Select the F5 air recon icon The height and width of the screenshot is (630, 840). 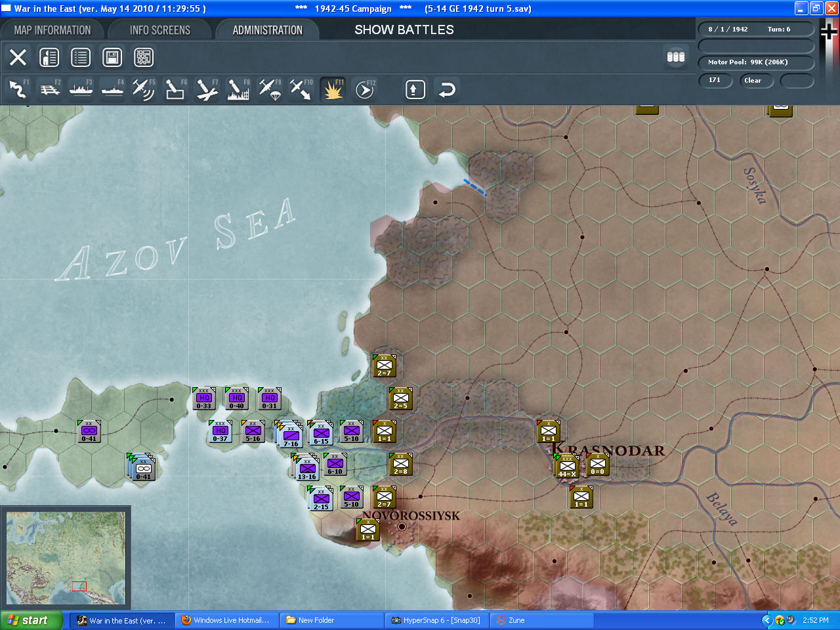pyautogui.click(x=144, y=89)
